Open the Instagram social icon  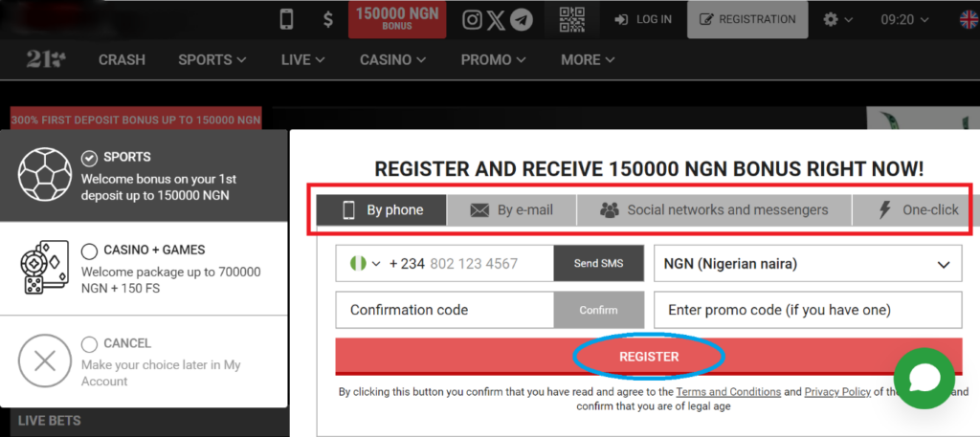[x=472, y=20]
